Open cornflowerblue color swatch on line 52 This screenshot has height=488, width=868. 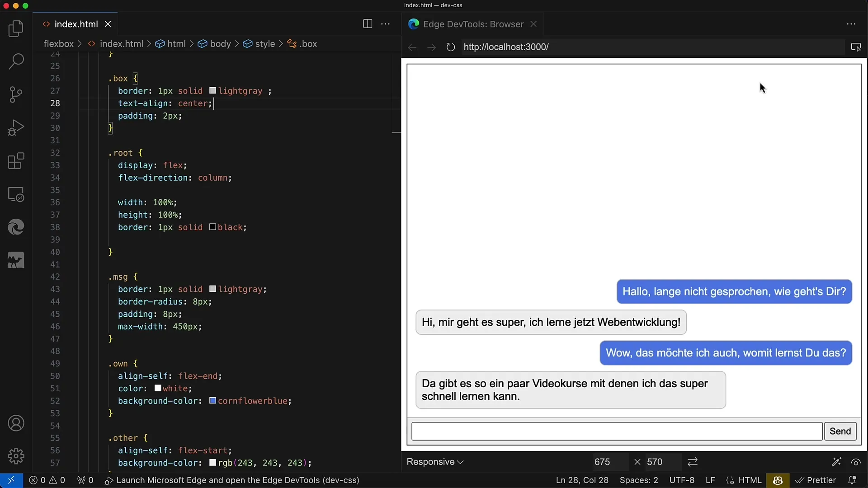tap(212, 401)
